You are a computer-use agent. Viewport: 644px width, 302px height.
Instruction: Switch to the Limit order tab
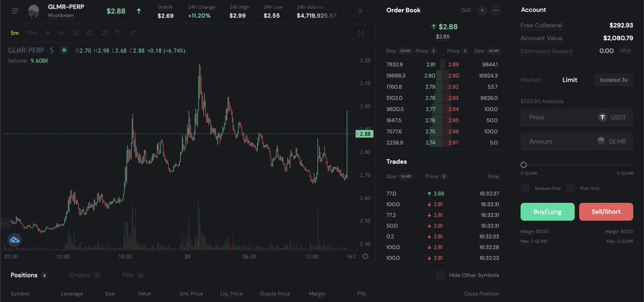570,80
